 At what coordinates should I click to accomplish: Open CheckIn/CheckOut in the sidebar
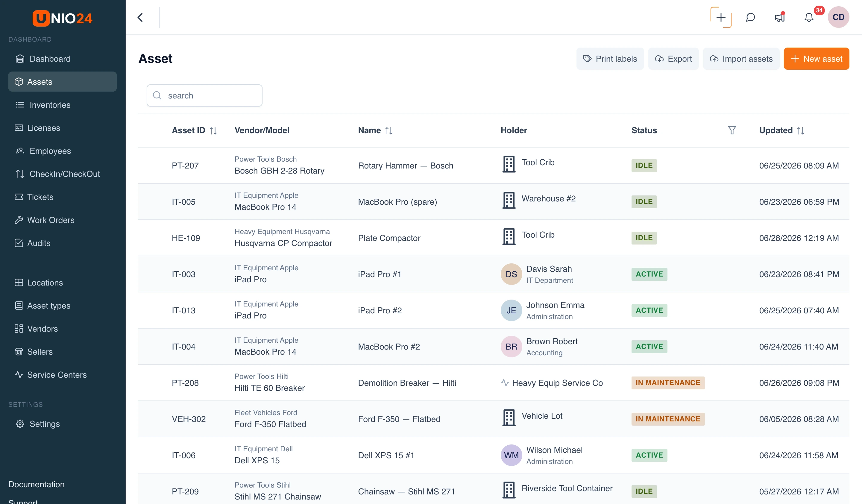tap(62, 174)
